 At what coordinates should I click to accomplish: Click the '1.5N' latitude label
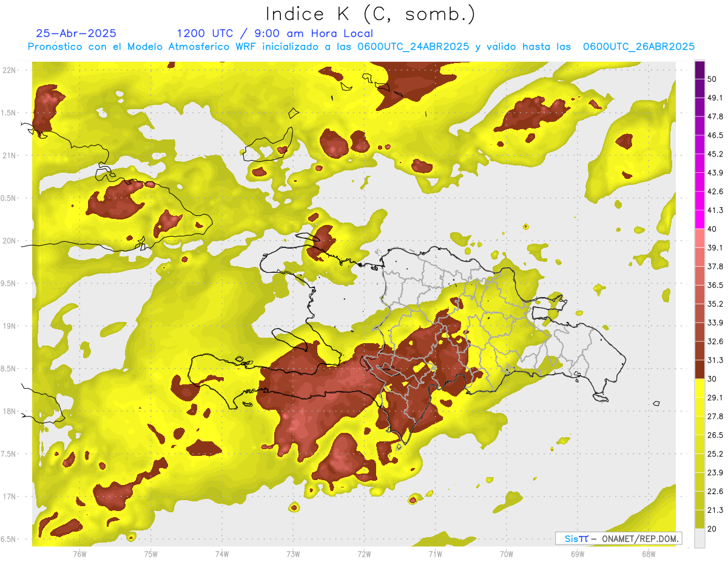point(8,113)
